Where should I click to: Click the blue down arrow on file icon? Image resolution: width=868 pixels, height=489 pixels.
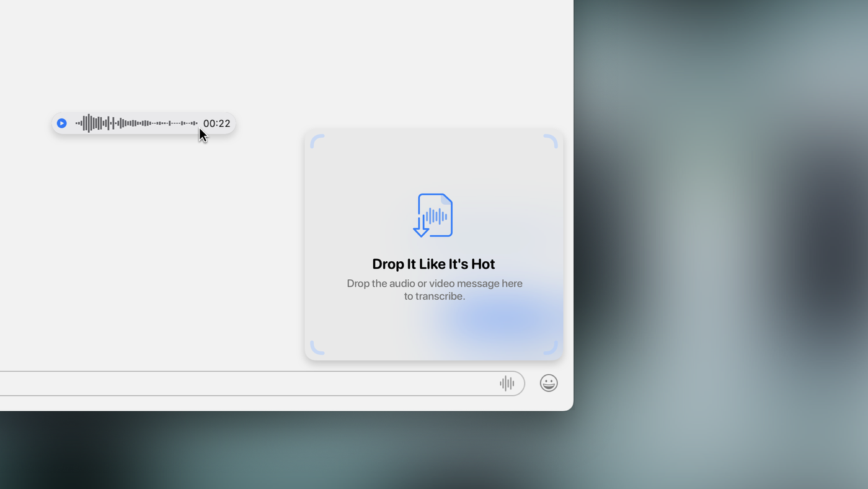click(x=421, y=228)
